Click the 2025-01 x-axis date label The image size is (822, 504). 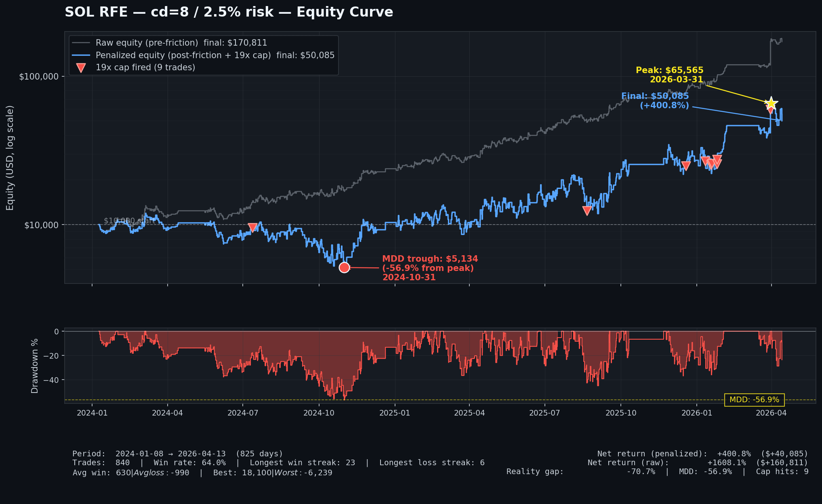tap(395, 413)
